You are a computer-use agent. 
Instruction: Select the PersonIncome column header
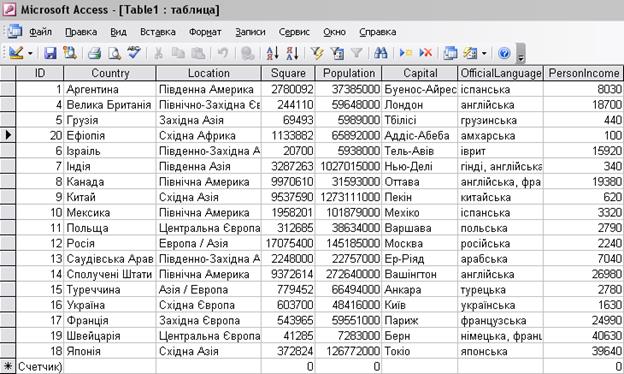pyautogui.click(x=583, y=73)
